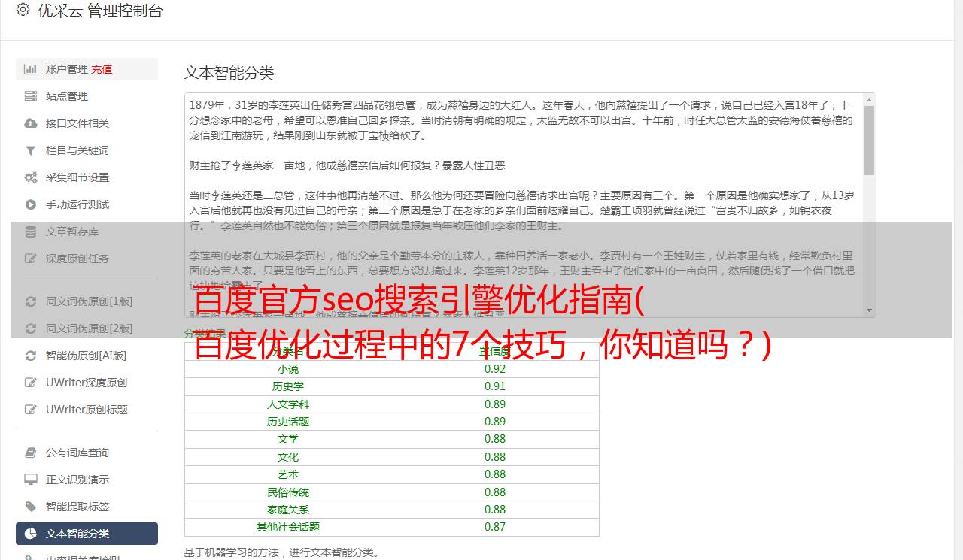
Task: Click the gear icon beside 优采云 管理控制台
Action: pos(23,10)
